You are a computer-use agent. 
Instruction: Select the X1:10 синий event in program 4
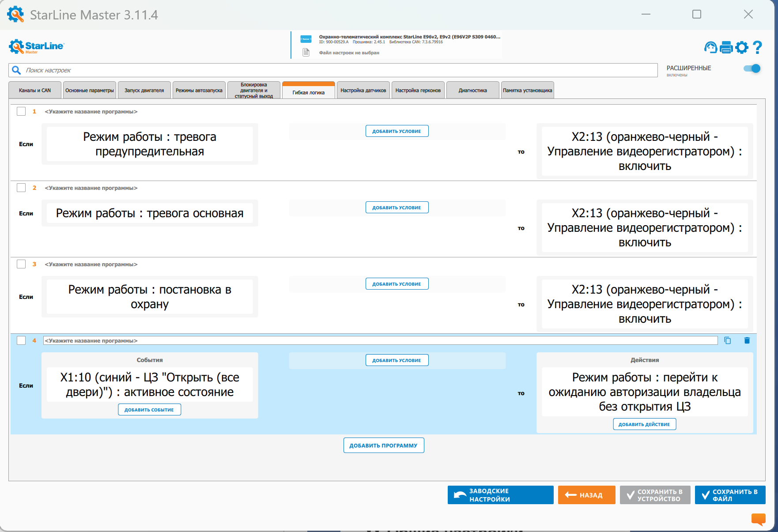click(x=150, y=385)
